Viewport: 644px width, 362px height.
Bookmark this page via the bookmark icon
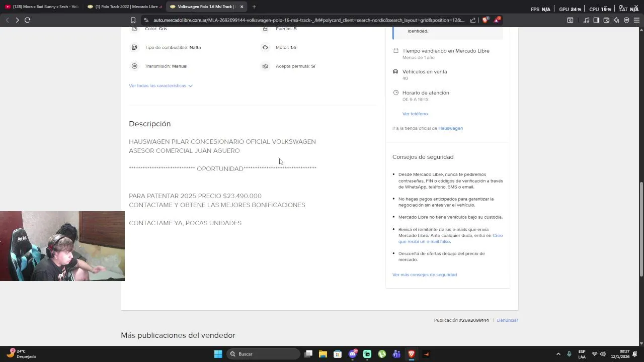click(133, 20)
